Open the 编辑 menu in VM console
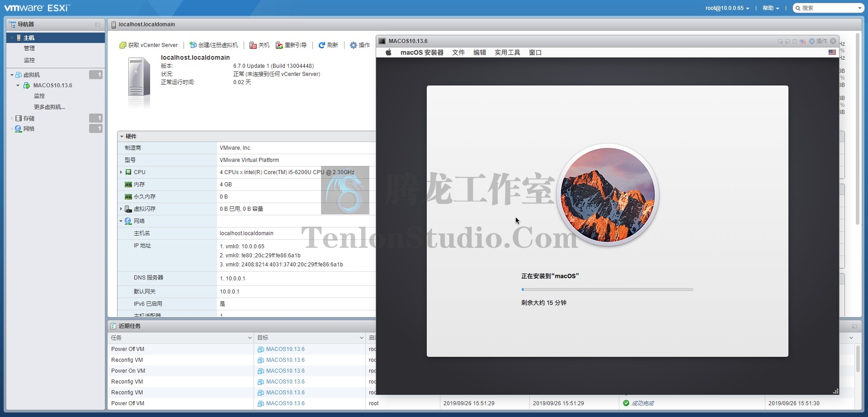 point(480,52)
